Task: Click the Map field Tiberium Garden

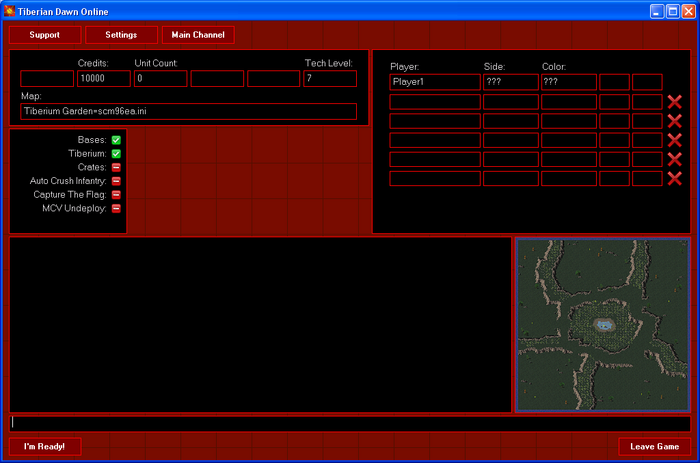Action: click(x=188, y=111)
